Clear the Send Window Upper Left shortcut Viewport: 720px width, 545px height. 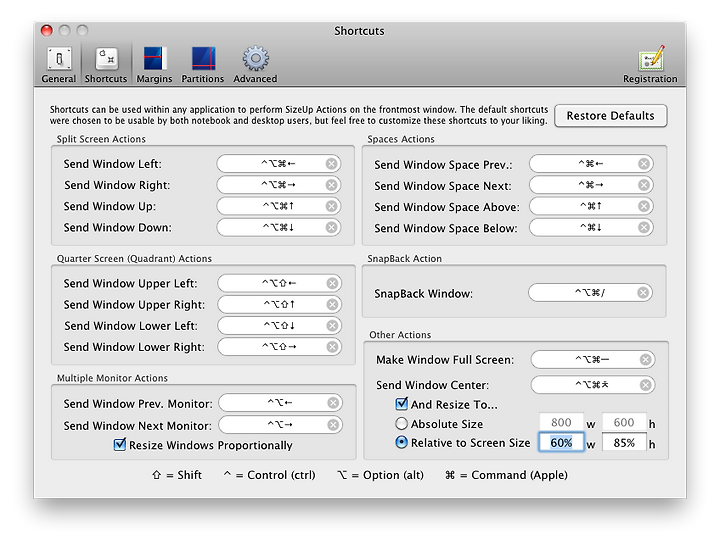(x=332, y=283)
